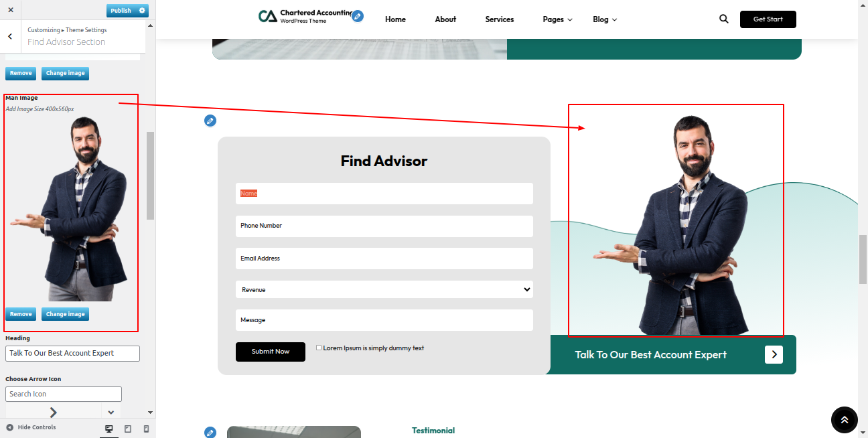Viewport: 868px width, 438px height.
Task: Go back using the sidebar back arrow
Action: pyautogui.click(x=10, y=37)
